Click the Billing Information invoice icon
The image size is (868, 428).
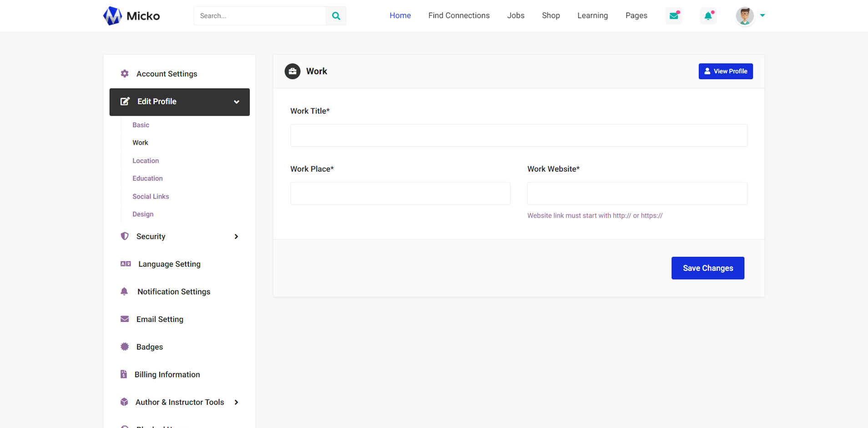pyautogui.click(x=124, y=374)
